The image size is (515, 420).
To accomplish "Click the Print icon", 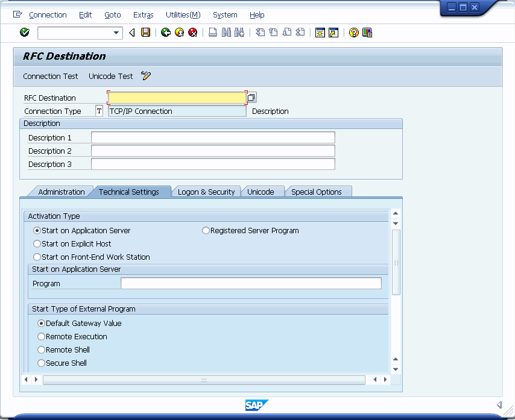I will click(212, 33).
